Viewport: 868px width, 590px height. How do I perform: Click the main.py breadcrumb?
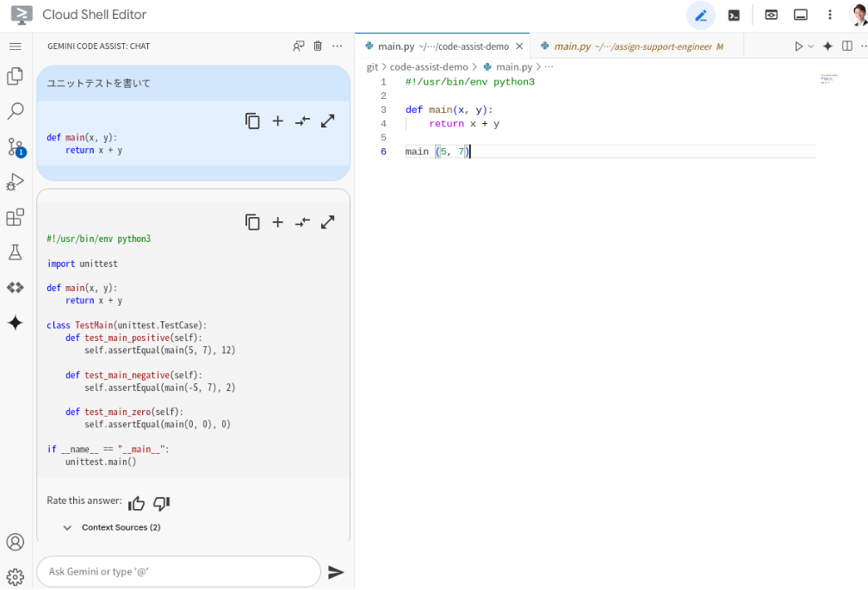pyautogui.click(x=514, y=67)
